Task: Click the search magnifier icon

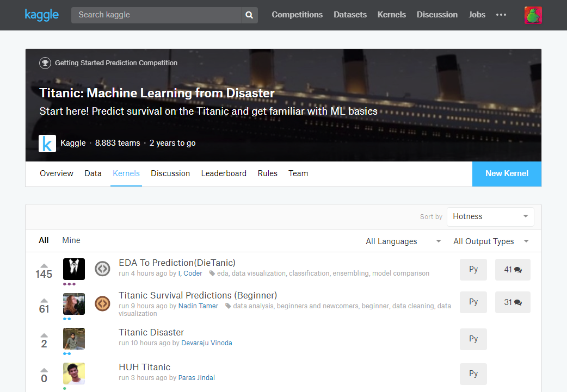Action: tap(249, 15)
